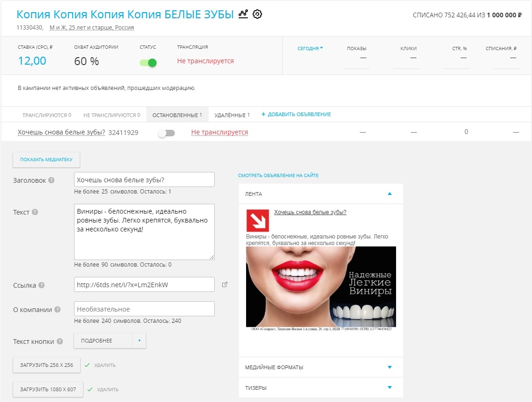
Task: Click Клики column header
Action: (409, 49)
